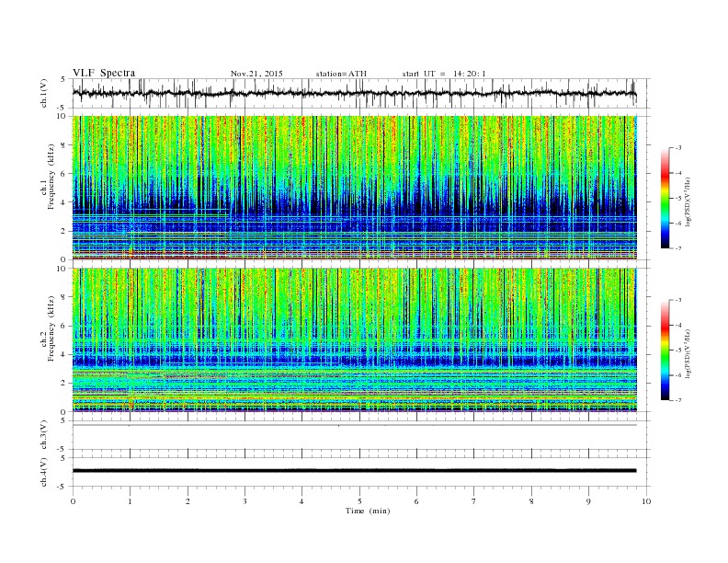728x563 pixels.
Task: Click time axis tick label "7"
Action: click(x=474, y=501)
